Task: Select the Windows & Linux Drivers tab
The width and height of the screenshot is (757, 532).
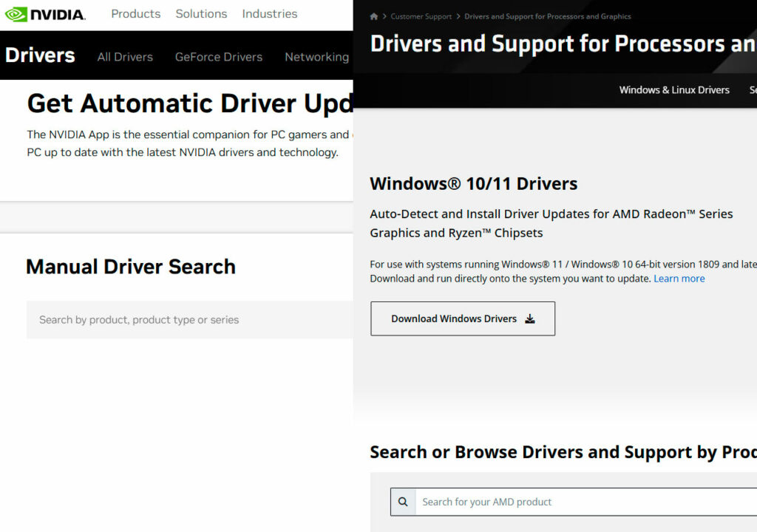Action: coord(673,90)
